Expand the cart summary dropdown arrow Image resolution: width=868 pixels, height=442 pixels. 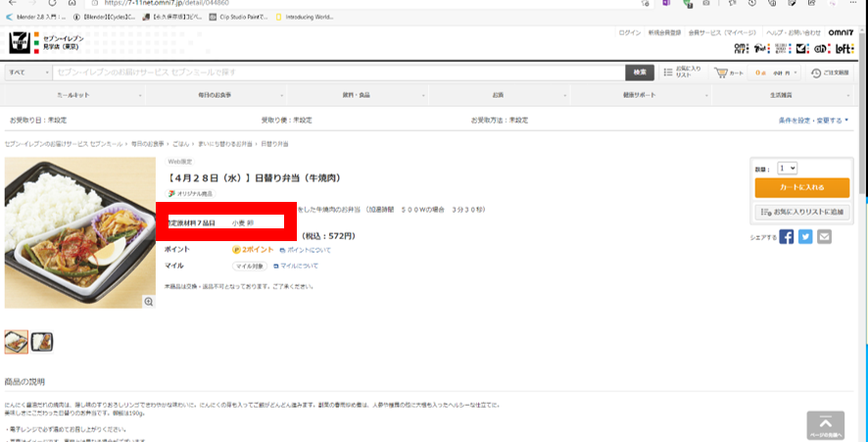796,73
